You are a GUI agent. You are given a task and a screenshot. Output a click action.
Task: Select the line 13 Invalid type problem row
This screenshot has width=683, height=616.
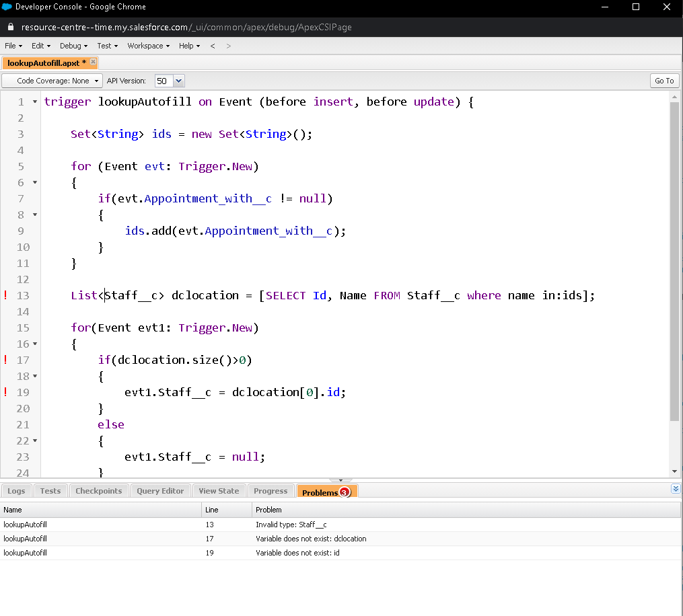click(291, 525)
